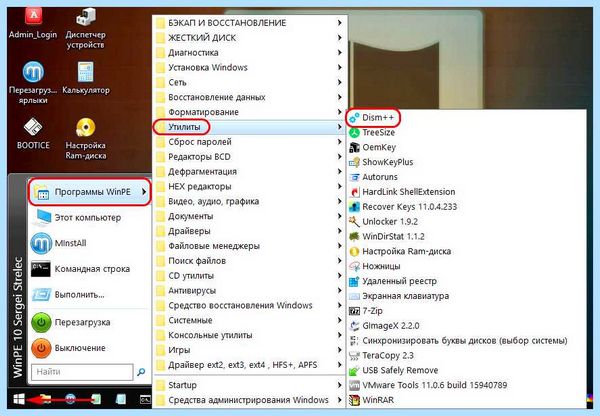Expand the Антивирусы menu folder
Viewport: 600px width, 416px height.
[x=250, y=290]
